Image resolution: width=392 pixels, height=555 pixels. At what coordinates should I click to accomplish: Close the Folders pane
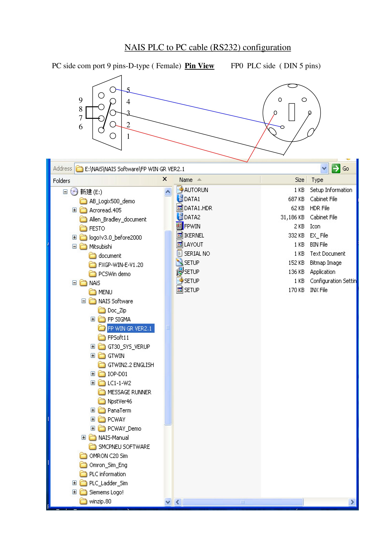165,179
